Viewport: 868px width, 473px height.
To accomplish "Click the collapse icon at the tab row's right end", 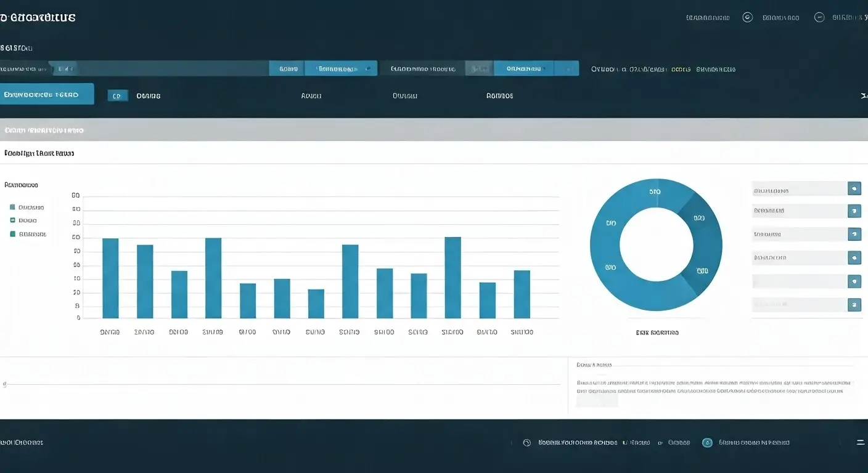I will point(863,96).
